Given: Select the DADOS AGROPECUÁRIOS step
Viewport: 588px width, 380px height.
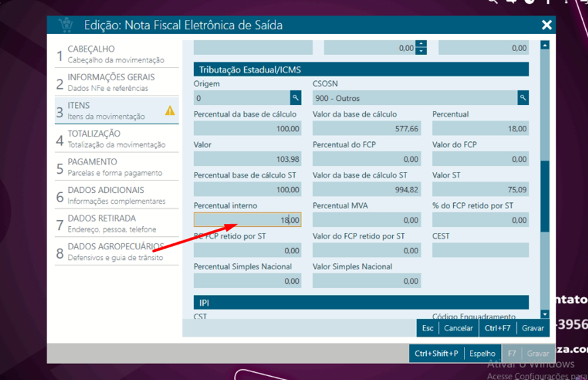Looking at the screenshot, I should tap(117, 251).
